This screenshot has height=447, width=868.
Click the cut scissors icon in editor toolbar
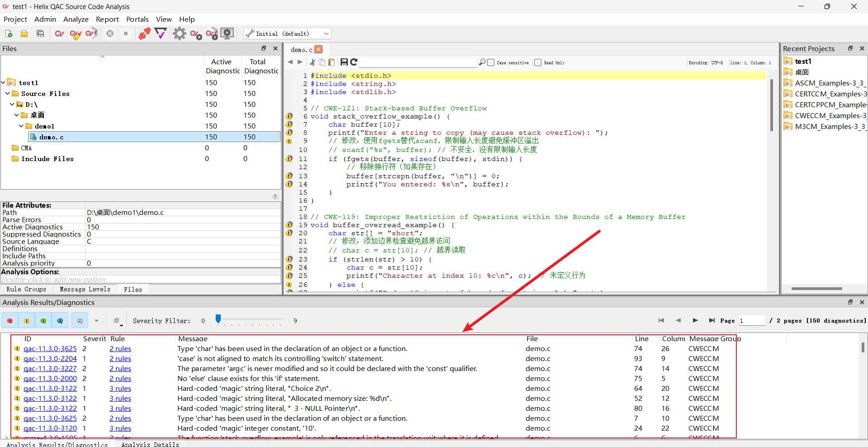(x=313, y=62)
